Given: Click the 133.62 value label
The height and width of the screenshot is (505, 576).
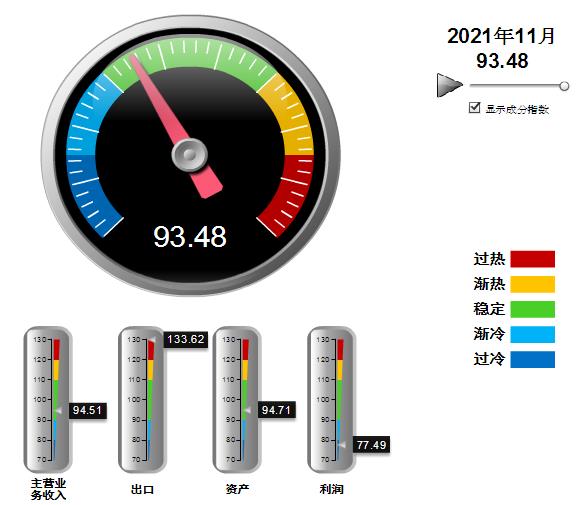Looking at the screenshot, I should (186, 339).
